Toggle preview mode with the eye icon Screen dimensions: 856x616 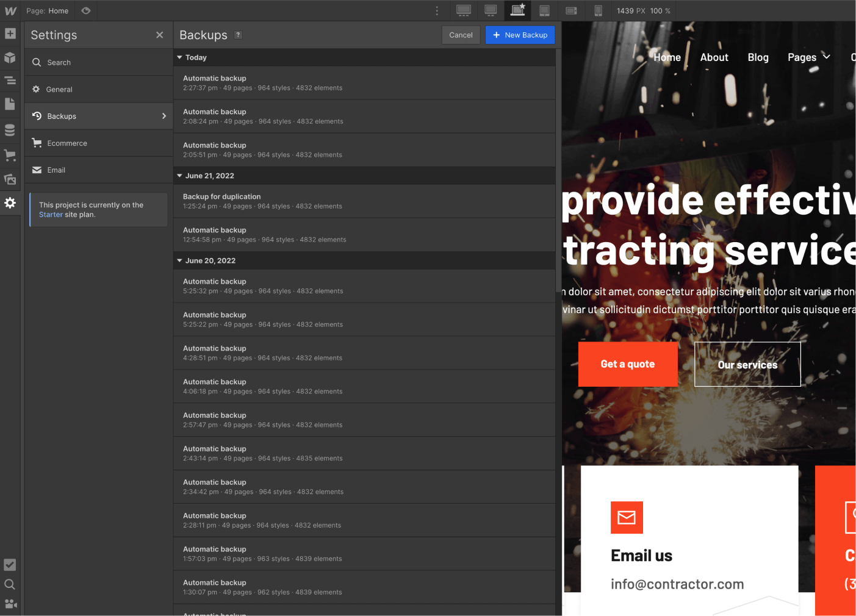(85, 10)
